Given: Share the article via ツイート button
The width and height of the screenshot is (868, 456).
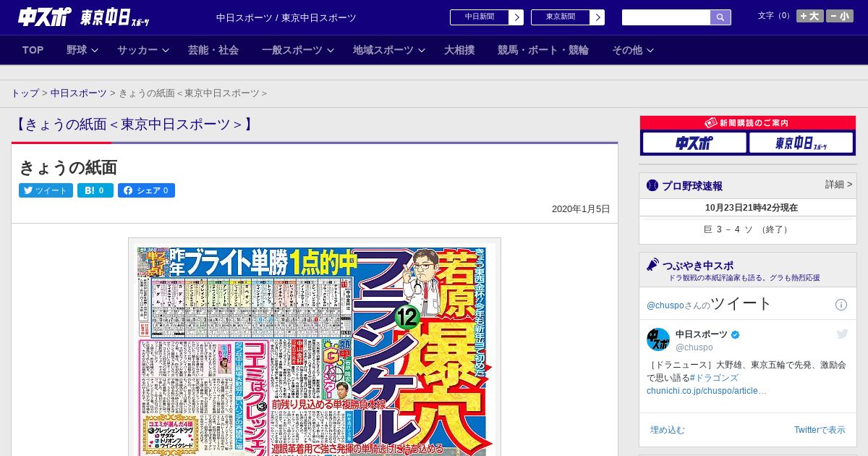Looking at the screenshot, I should tap(46, 190).
